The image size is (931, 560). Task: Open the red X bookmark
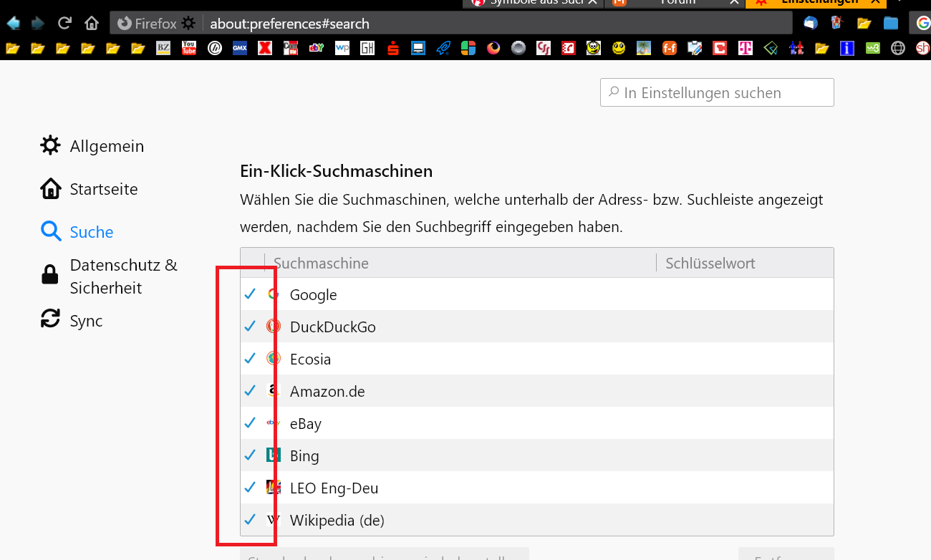[x=265, y=49]
